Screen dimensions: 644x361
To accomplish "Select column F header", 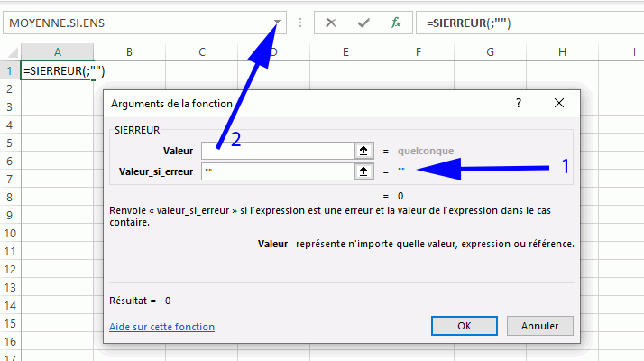I will (419, 52).
